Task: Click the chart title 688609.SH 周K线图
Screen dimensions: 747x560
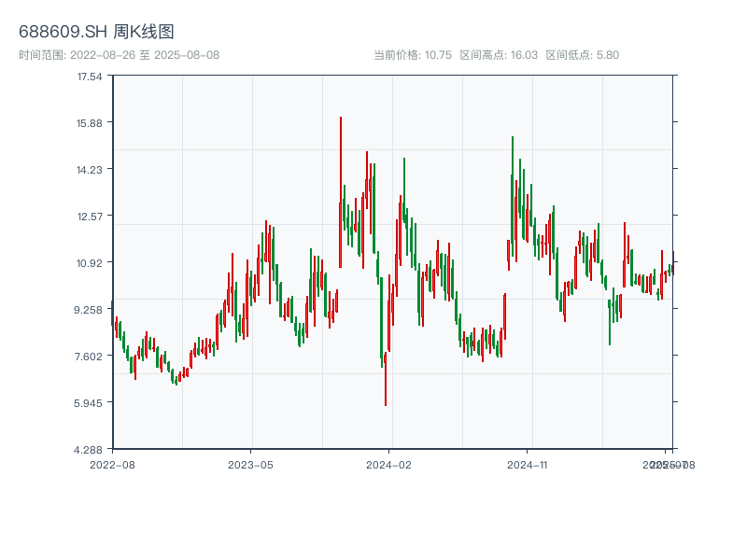Action: point(96,32)
